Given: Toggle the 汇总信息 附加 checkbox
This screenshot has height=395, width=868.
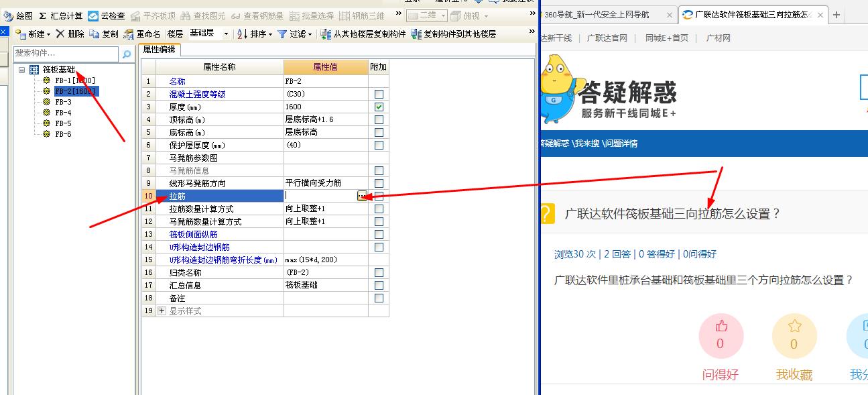Looking at the screenshot, I should pyautogui.click(x=379, y=285).
